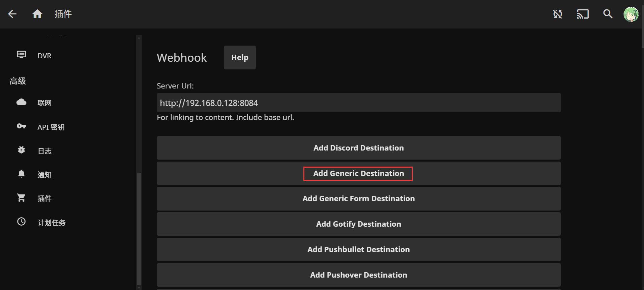The height and width of the screenshot is (290, 644).
Task: Click Add Gotify Destination
Action: click(358, 224)
